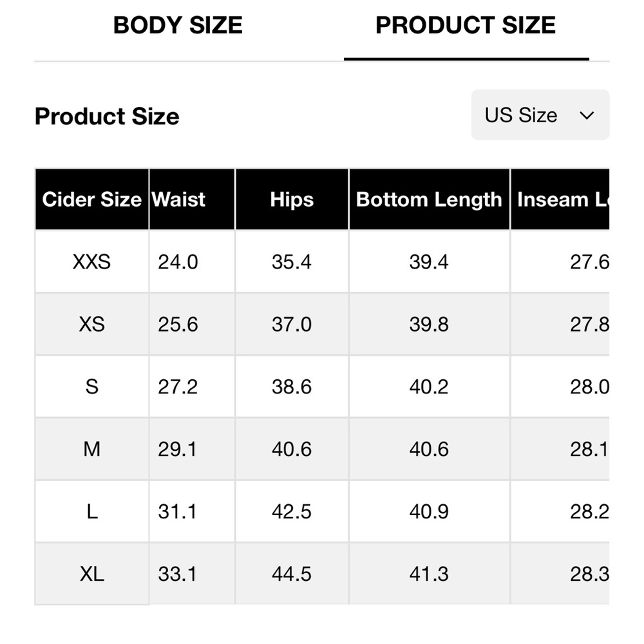The height and width of the screenshot is (644, 644).
Task: Select the L size row label
Action: [91, 511]
